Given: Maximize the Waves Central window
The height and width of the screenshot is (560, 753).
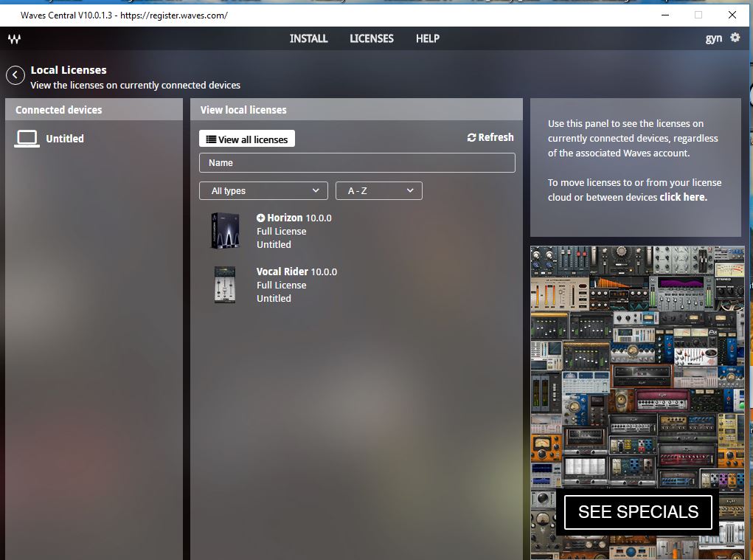Looking at the screenshot, I should [698, 15].
